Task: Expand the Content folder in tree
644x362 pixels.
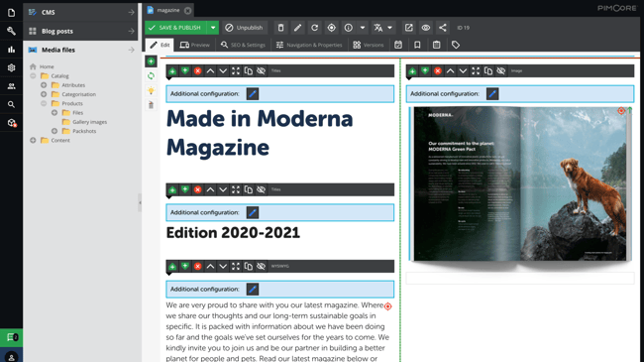Action: (33, 140)
